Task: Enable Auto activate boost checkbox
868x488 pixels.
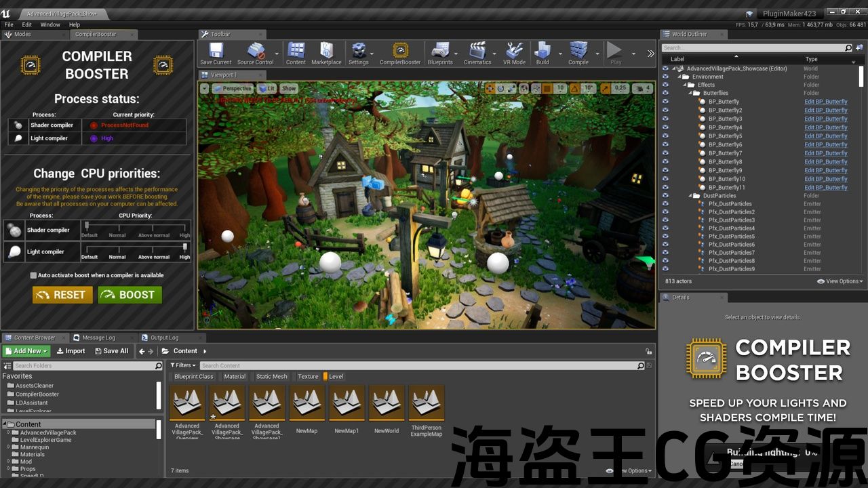Action: [33, 275]
